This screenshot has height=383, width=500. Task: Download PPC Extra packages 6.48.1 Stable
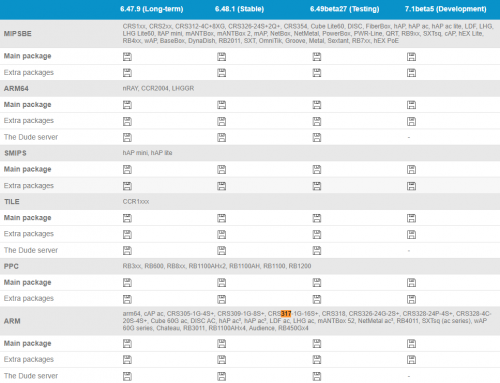pos(222,299)
